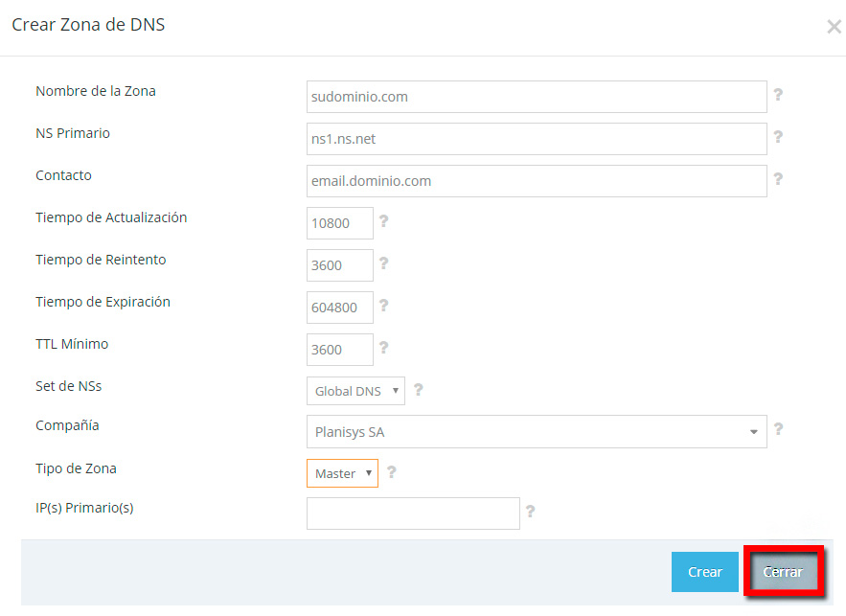Click the Tipo de Zona label
This screenshot has height=616, width=846.
76,468
